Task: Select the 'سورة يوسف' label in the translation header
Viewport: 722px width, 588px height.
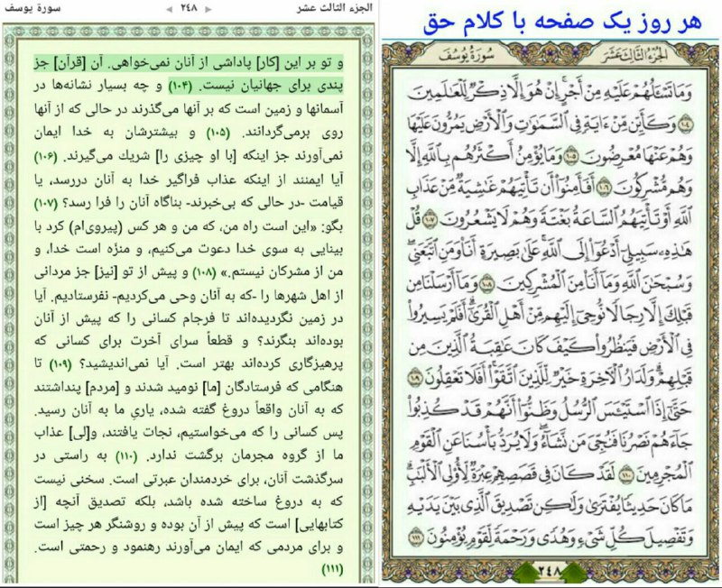Action: coord(32,8)
